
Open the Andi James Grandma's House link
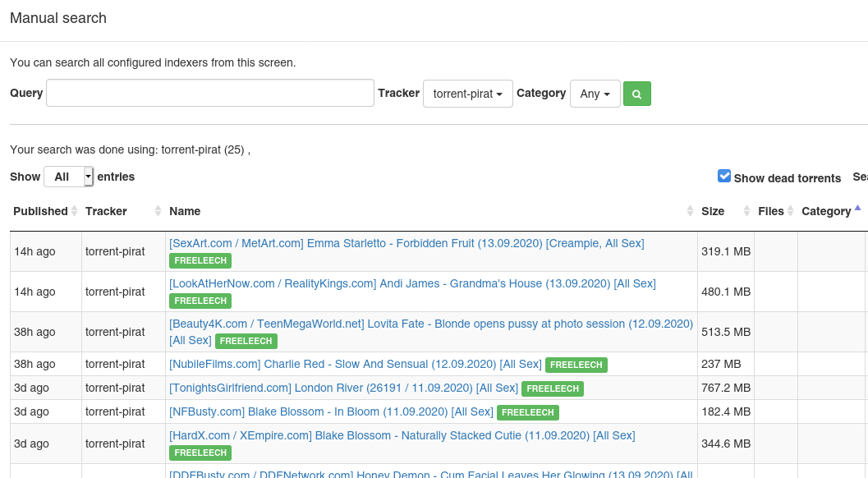(412, 283)
